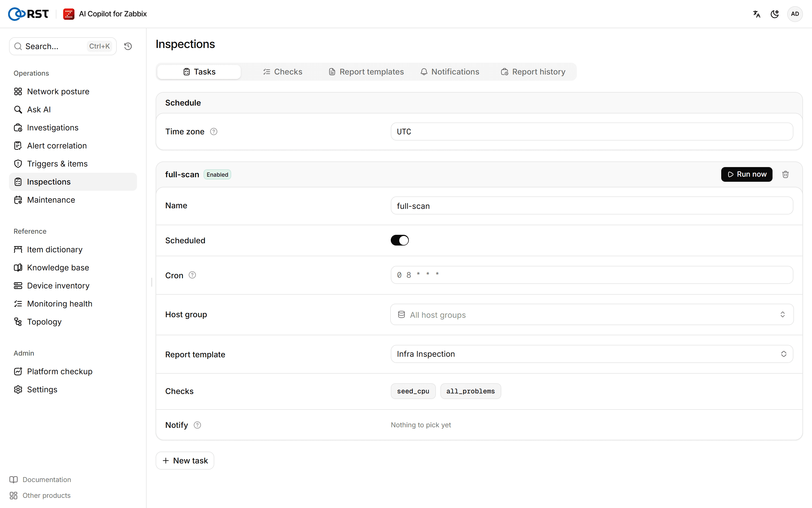This screenshot has width=812, height=508.
Task: Open Device inventory in sidebar
Action: 73,286
